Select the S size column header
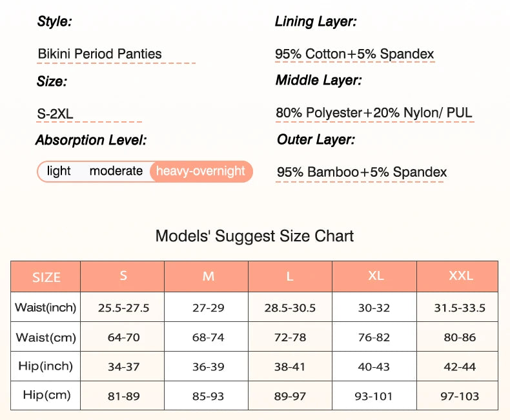 [x=123, y=276]
